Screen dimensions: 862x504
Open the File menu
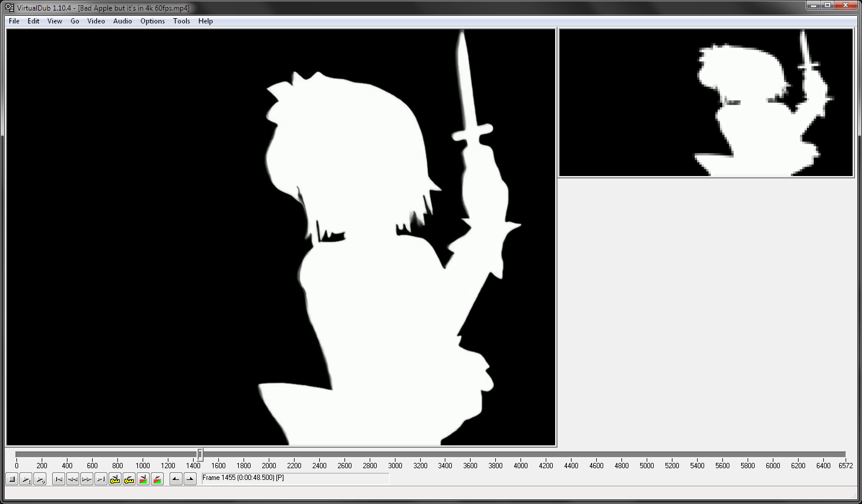14,21
